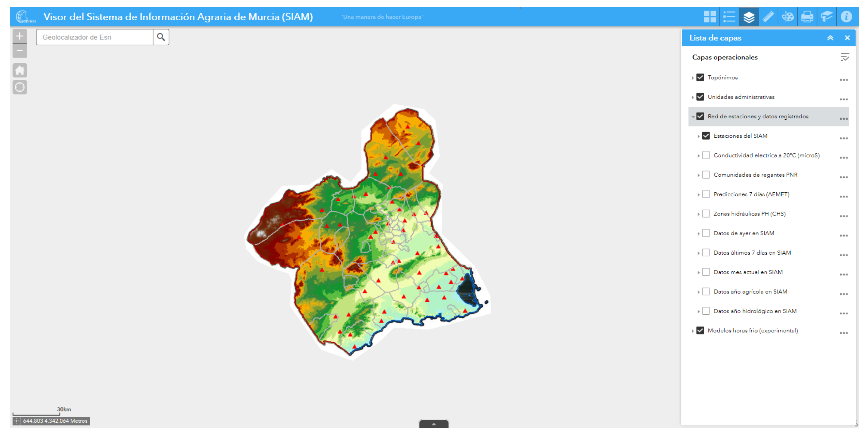Click the Geolocalizador de Esri search field

(94, 37)
